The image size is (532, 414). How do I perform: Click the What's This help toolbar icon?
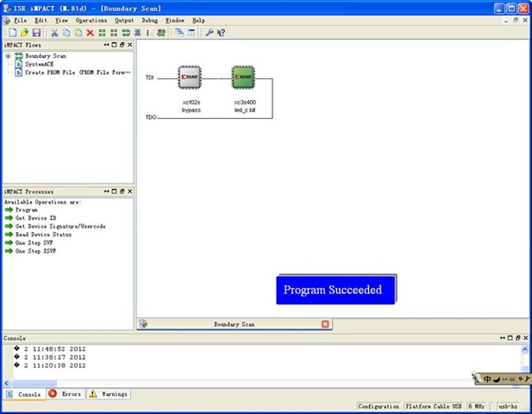click(x=222, y=32)
